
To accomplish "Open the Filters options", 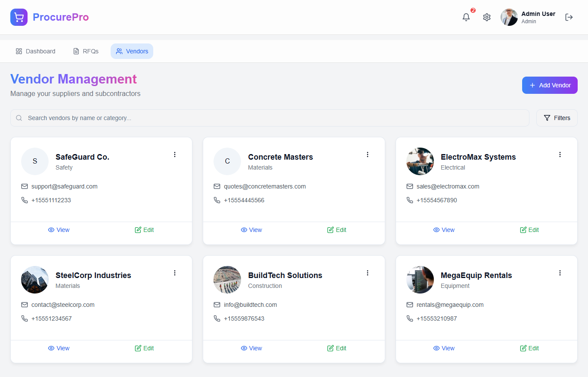I will [x=557, y=118].
